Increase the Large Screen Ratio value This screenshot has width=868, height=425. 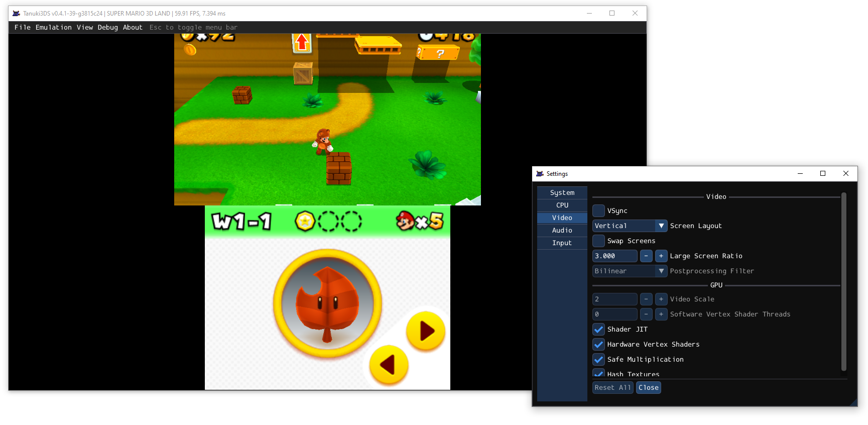(661, 256)
